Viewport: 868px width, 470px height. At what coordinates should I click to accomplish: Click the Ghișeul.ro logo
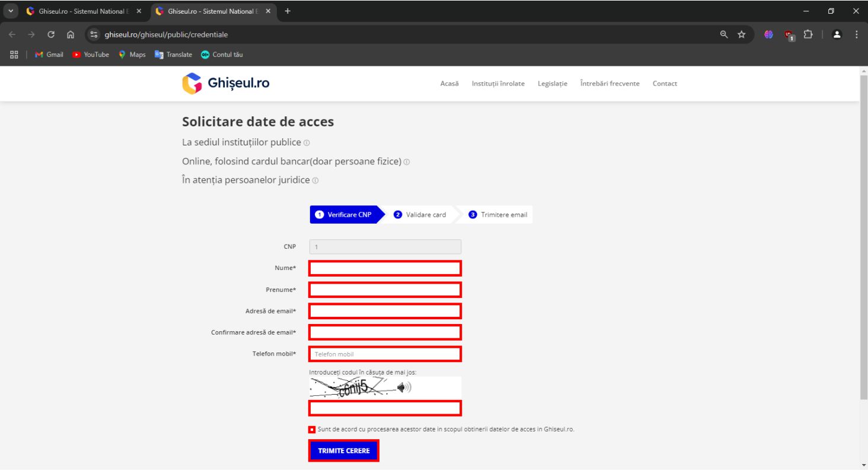(226, 84)
